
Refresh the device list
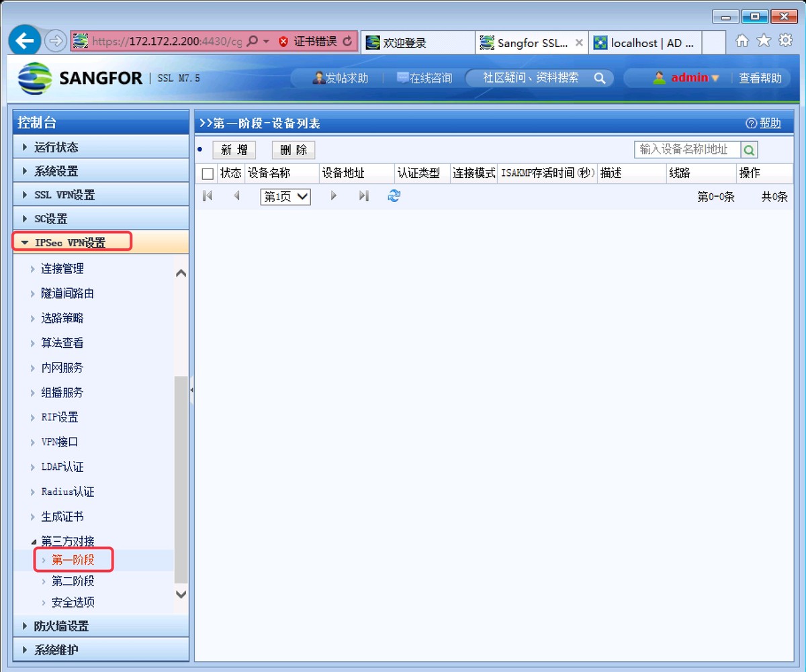click(394, 196)
